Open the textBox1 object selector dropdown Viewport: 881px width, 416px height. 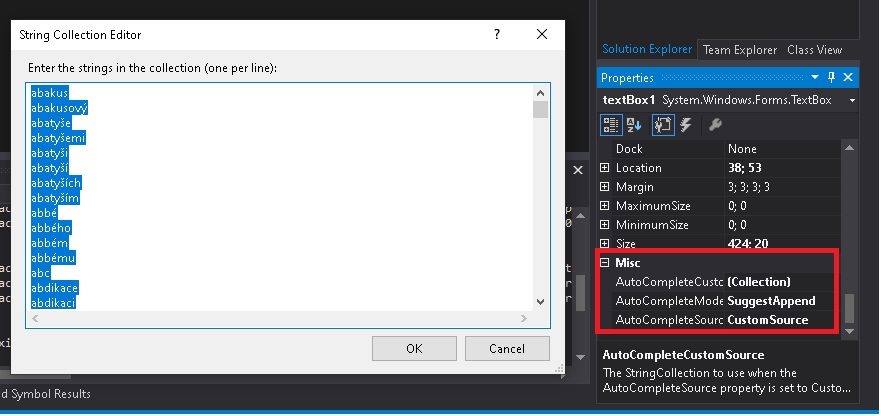852,101
